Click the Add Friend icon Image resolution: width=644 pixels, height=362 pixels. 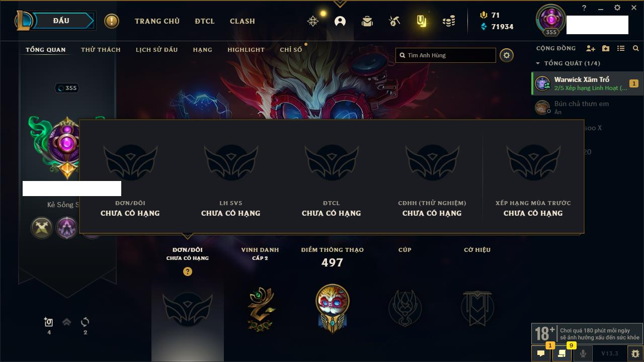[591, 48]
